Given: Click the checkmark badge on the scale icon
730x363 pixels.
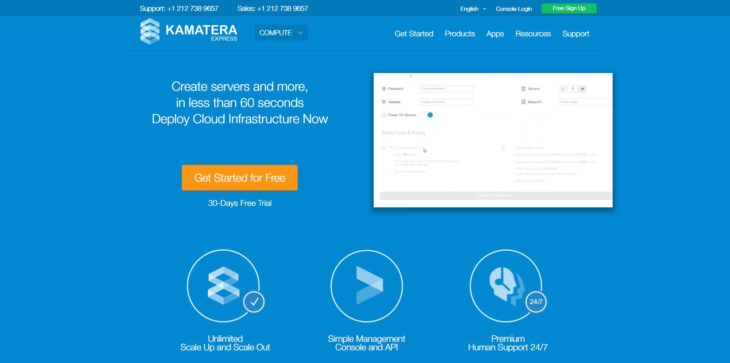Looking at the screenshot, I should (x=254, y=302).
